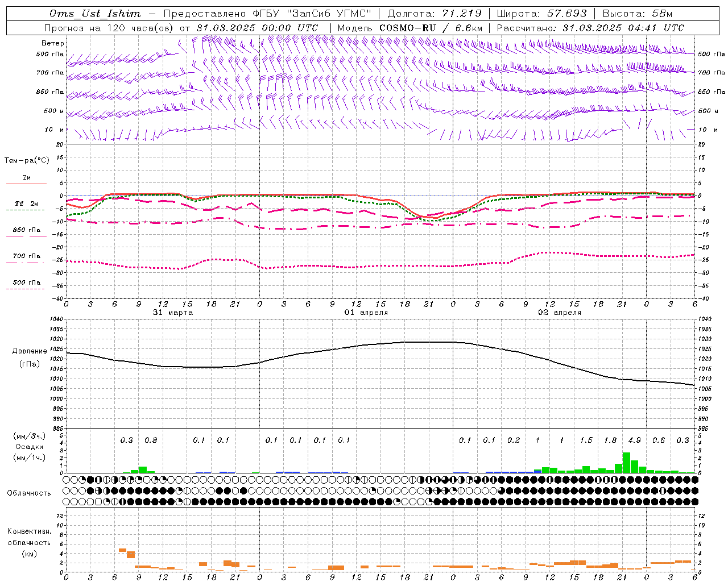Select the 'Предоставлено ФГБУ "ЗапСиб УГМС"' provider text
728x582 pixels.
pos(268,14)
